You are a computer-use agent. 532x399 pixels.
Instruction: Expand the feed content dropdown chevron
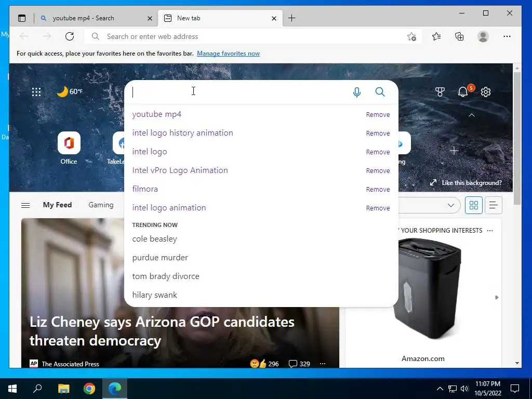tap(450, 205)
